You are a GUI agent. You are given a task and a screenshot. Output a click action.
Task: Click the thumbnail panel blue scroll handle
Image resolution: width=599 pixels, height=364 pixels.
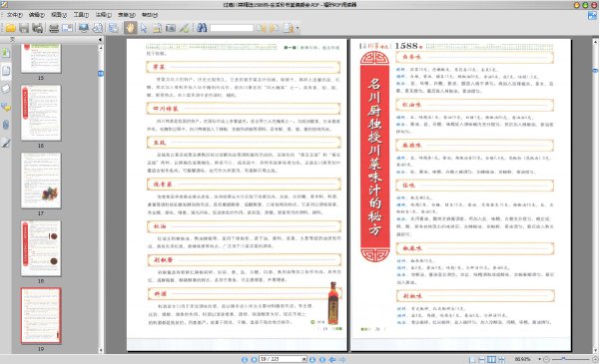pyautogui.click(x=101, y=73)
